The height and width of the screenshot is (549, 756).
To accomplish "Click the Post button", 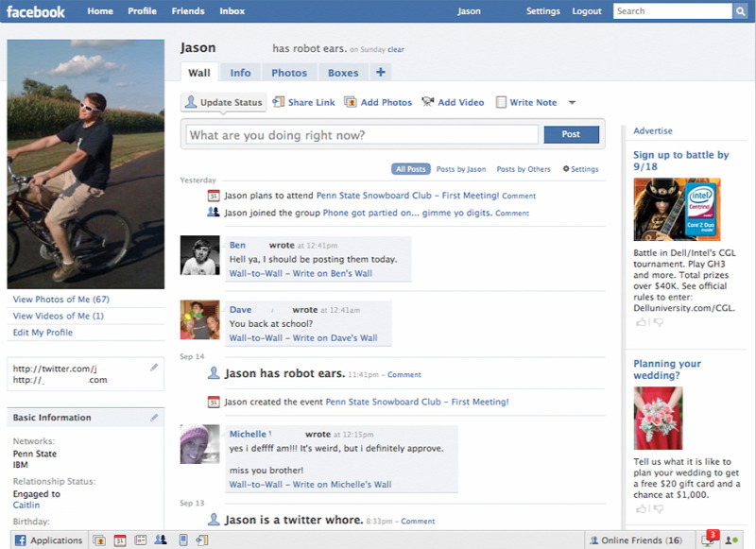I will 572,134.
